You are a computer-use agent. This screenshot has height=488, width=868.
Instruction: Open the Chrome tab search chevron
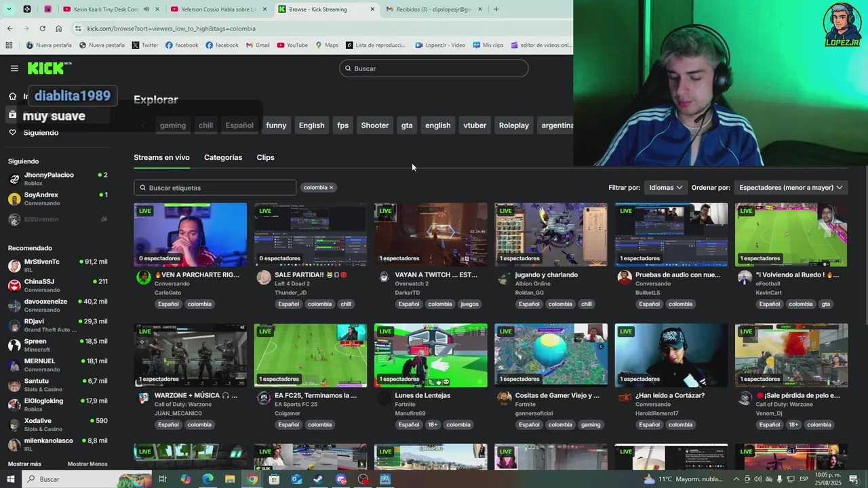tap(9, 9)
